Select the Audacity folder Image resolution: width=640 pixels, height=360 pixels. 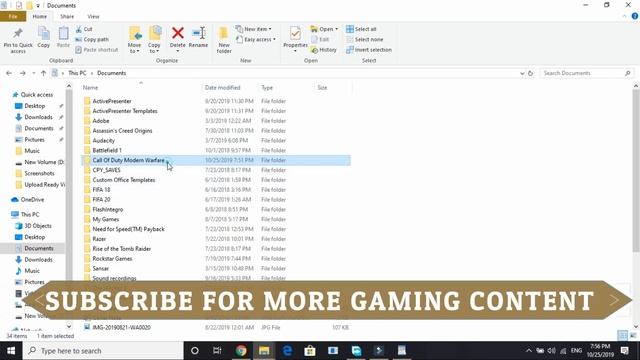click(x=103, y=140)
